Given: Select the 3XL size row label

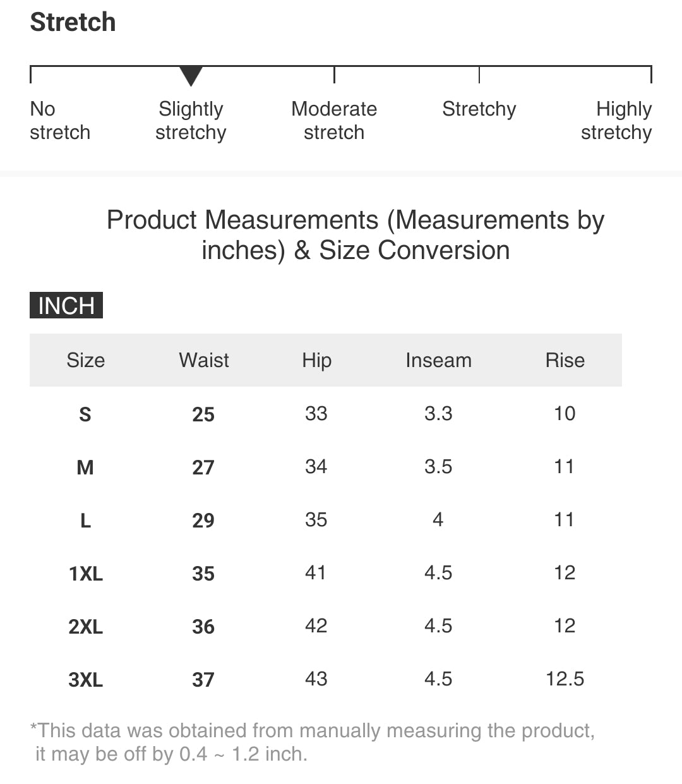Looking at the screenshot, I should (x=85, y=680).
